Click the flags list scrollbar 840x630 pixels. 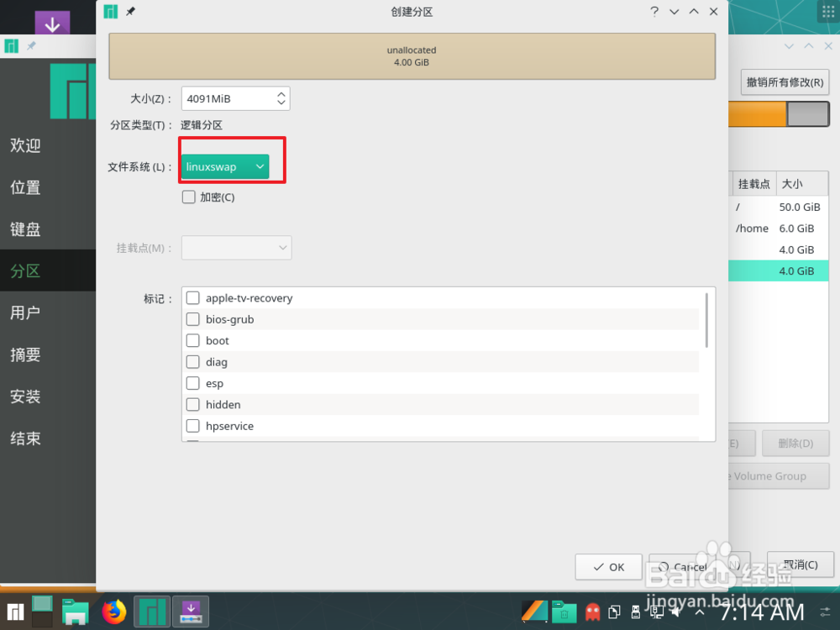click(x=706, y=320)
